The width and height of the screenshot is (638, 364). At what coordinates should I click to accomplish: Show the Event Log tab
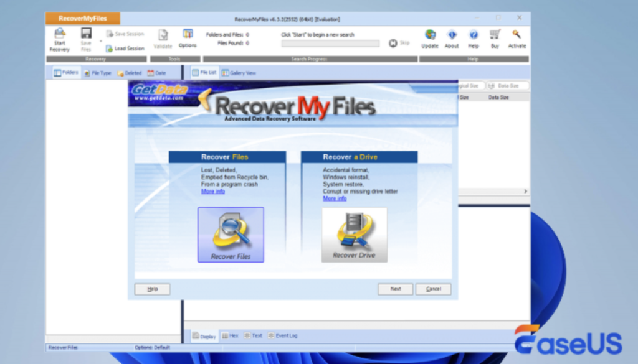283,335
